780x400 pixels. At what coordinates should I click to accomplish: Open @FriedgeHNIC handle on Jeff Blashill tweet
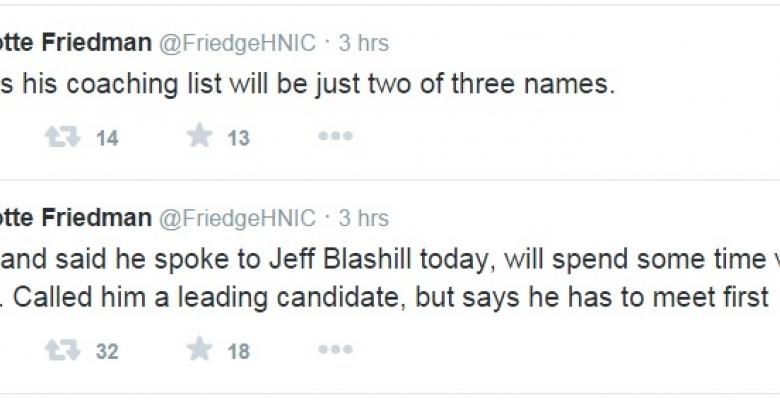[x=237, y=217]
